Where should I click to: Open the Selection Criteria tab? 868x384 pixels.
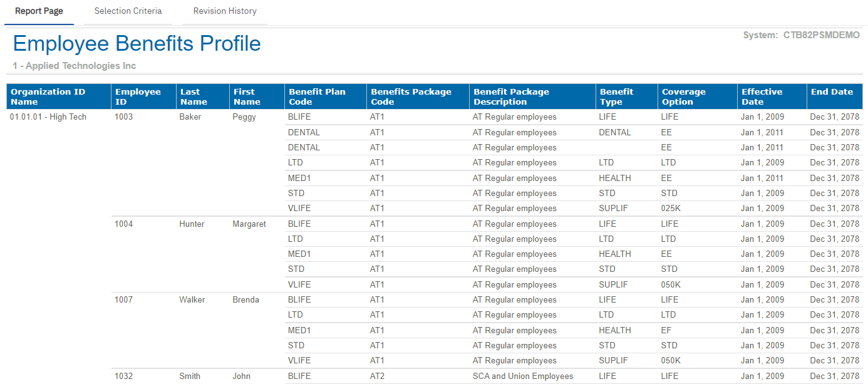(128, 11)
